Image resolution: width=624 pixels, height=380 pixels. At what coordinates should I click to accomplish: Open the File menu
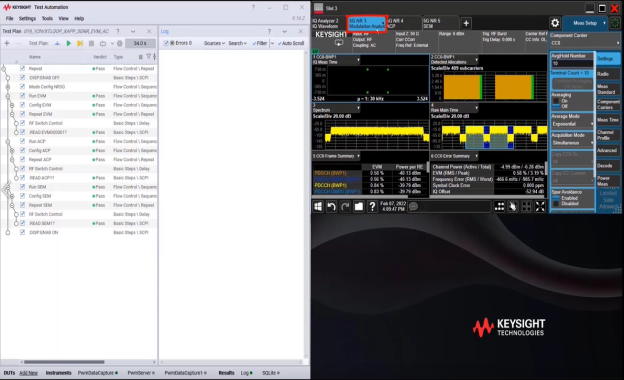[x=10, y=18]
